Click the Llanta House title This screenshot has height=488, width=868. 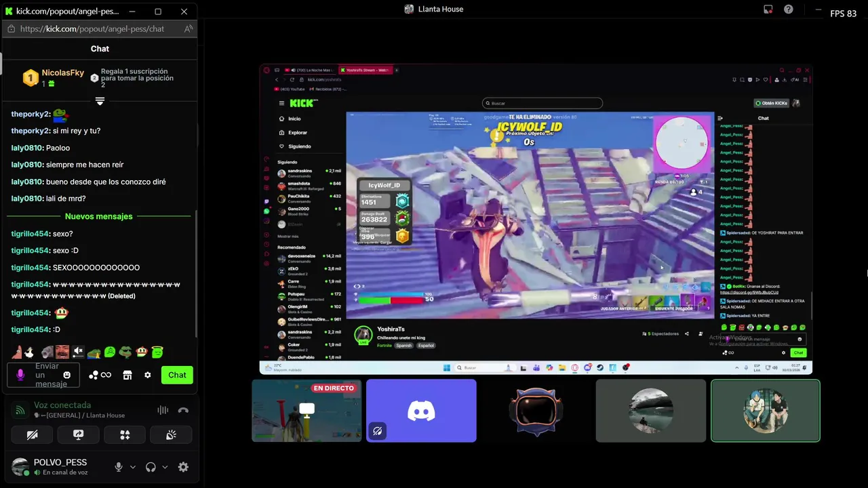tap(441, 9)
